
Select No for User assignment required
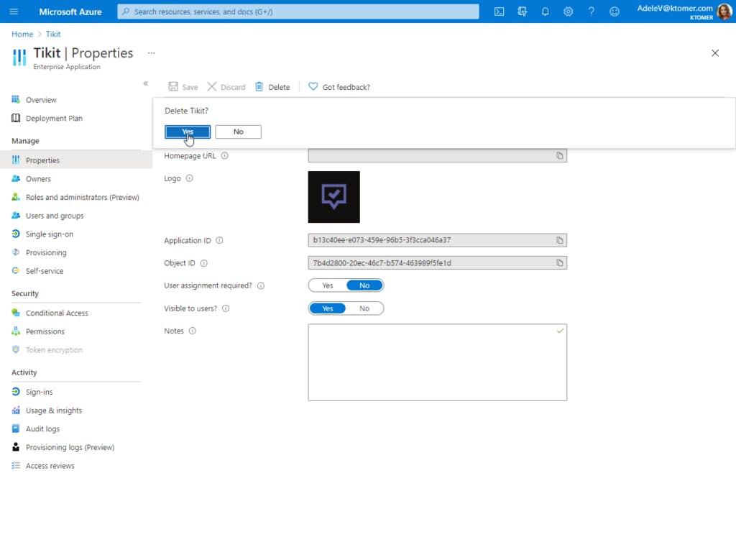[x=364, y=285]
